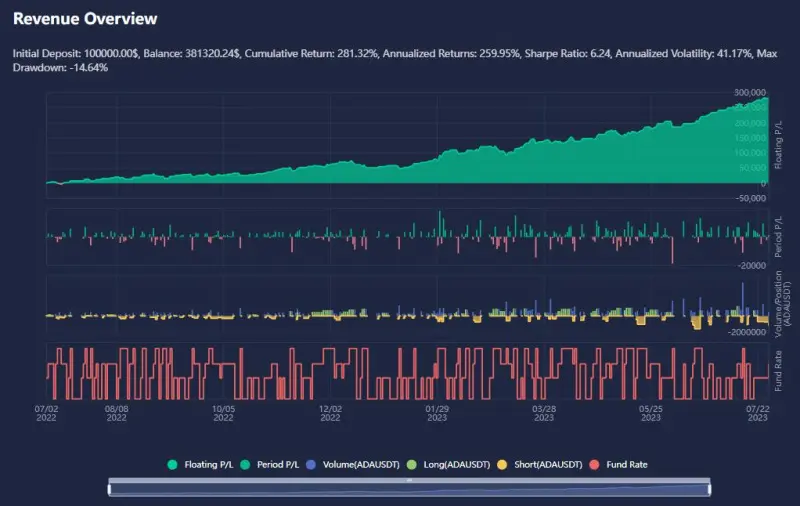Click the Floating P/L legend color dot
800x506 pixels.
point(172,465)
